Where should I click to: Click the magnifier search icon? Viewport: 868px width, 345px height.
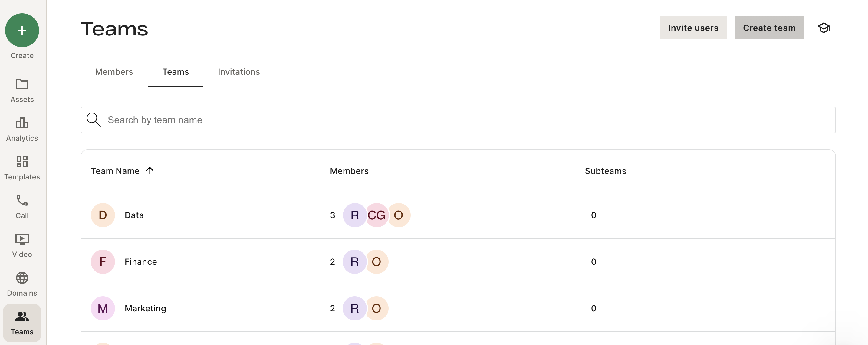(x=93, y=120)
